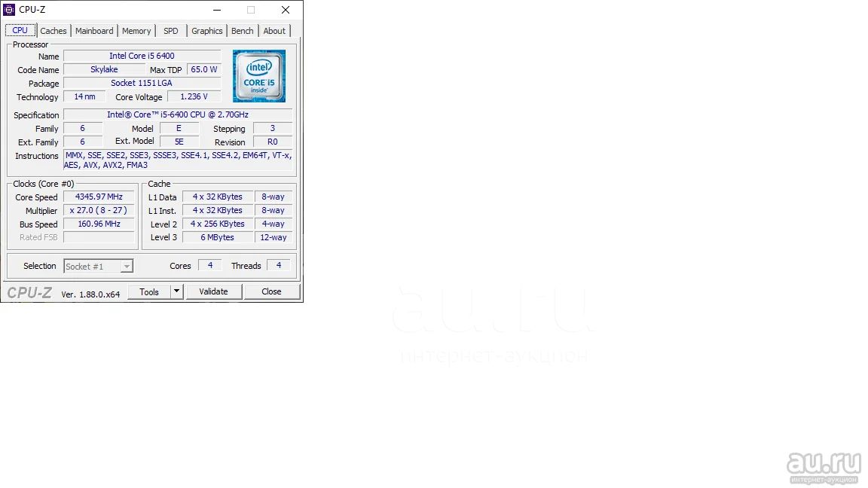This screenshot has height=488, width=868.
Task: Click the Level 2 4-way associativity value
Action: (x=273, y=224)
